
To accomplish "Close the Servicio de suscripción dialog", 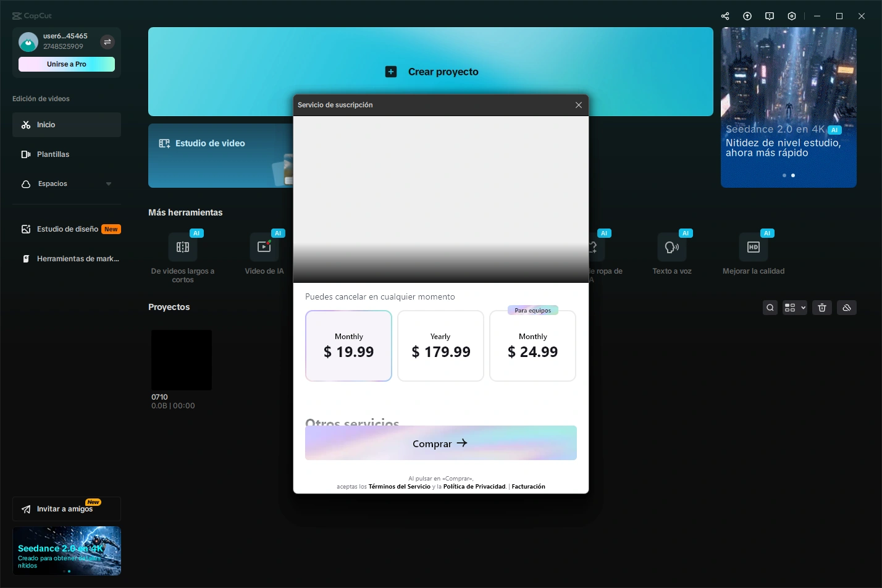I will pos(579,105).
